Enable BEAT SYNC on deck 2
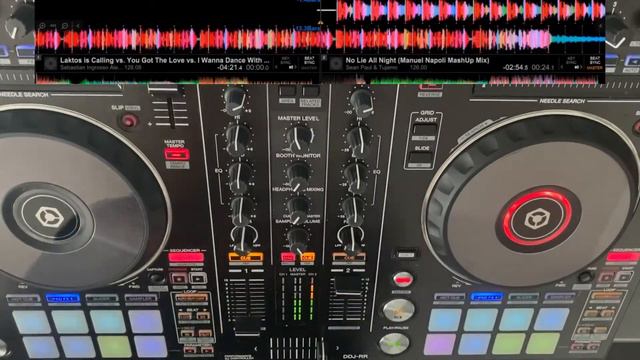The height and width of the screenshot is (360, 640). [x=595, y=61]
